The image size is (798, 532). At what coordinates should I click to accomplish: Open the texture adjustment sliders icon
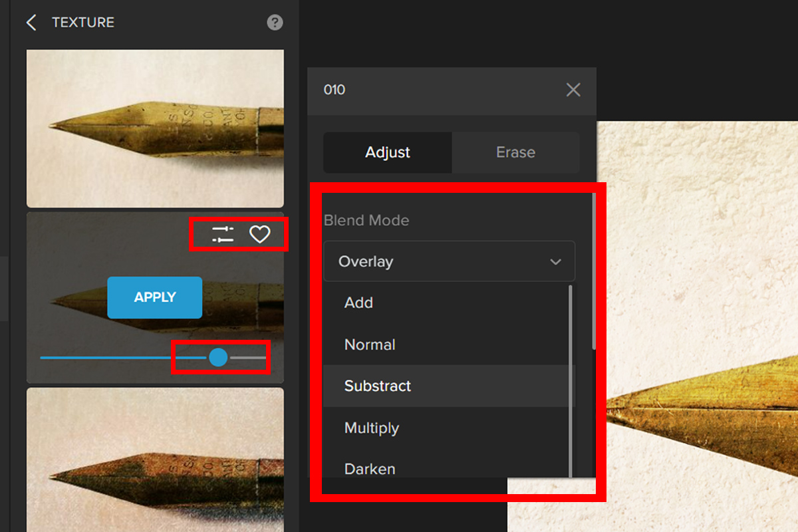(223, 234)
